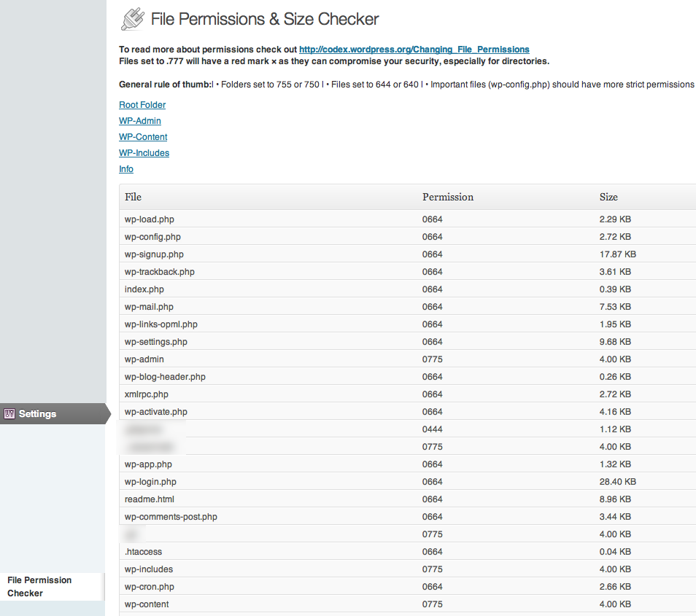The image size is (696, 616).
Task: Click the 2.66 KB size for wp-cron.php
Action: click(x=615, y=587)
